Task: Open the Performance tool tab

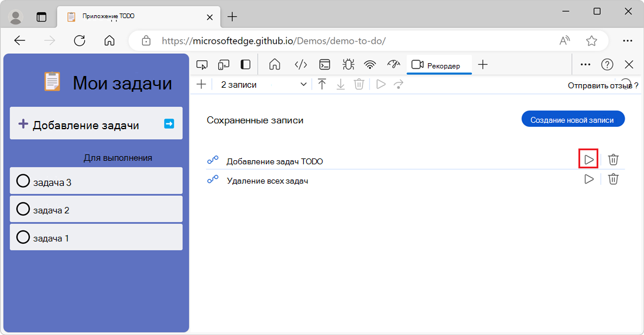Action: 393,64
